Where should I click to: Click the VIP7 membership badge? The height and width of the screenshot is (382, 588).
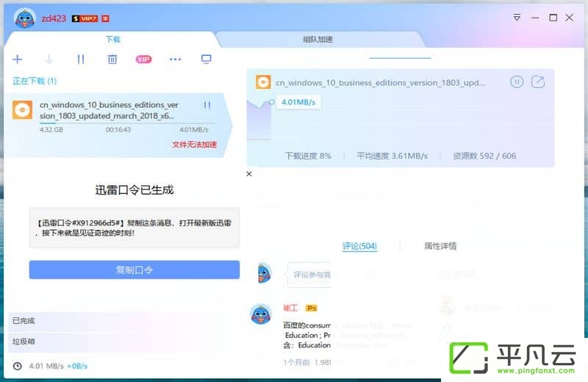tap(85, 19)
